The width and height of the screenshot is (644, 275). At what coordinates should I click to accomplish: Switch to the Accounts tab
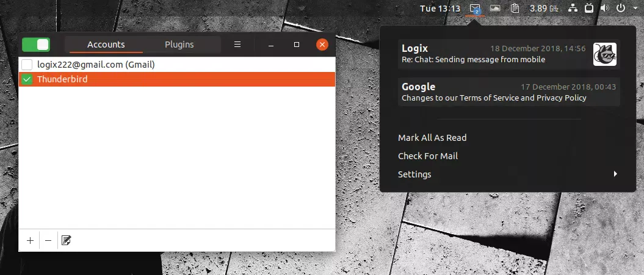point(106,45)
